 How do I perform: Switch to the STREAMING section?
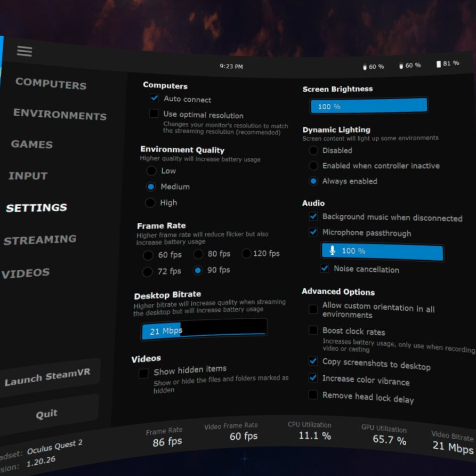pos(40,240)
